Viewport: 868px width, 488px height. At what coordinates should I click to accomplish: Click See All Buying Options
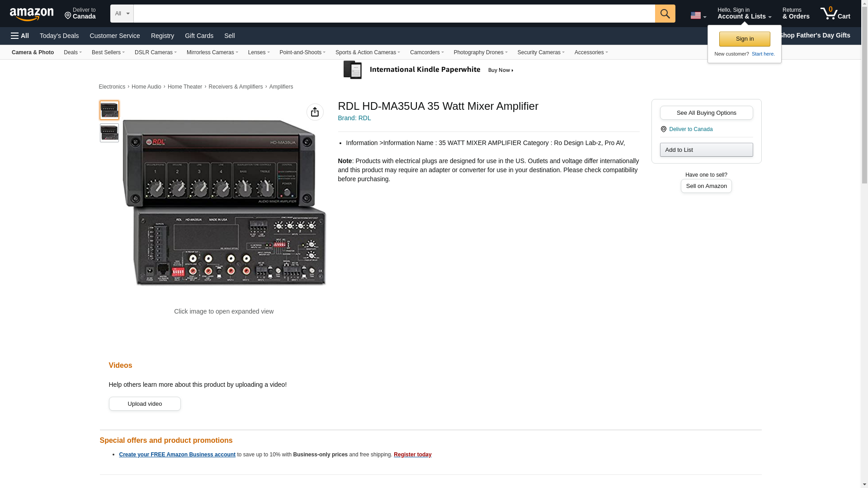point(706,113)
